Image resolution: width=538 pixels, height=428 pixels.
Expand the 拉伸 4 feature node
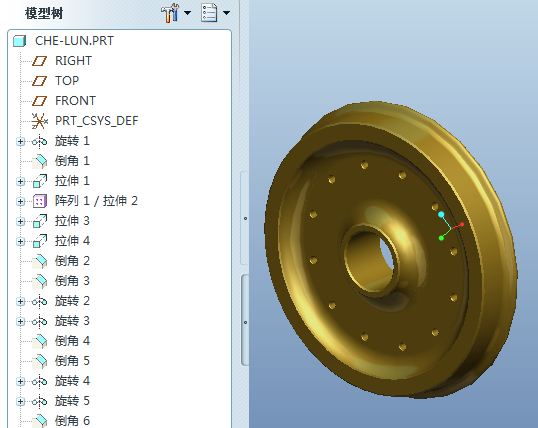pos(21,241)
